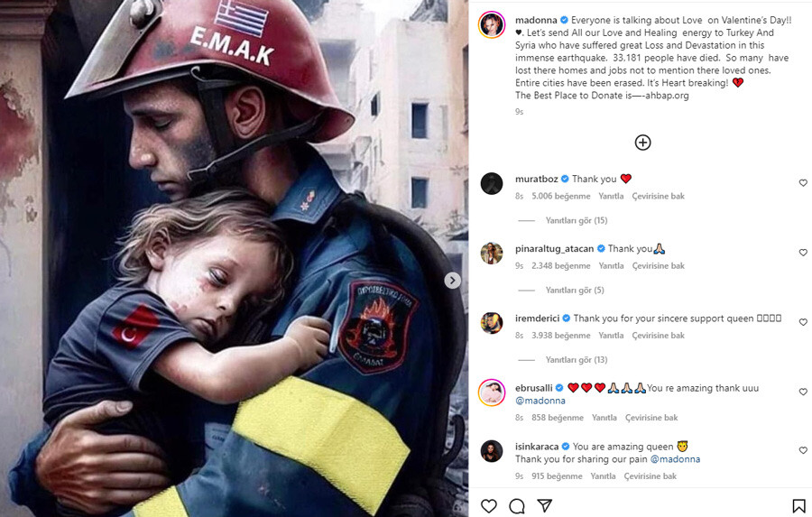Screen dimensions: 812x517
Task: Save post with bookmark icon
Action: tap(798, 505)
